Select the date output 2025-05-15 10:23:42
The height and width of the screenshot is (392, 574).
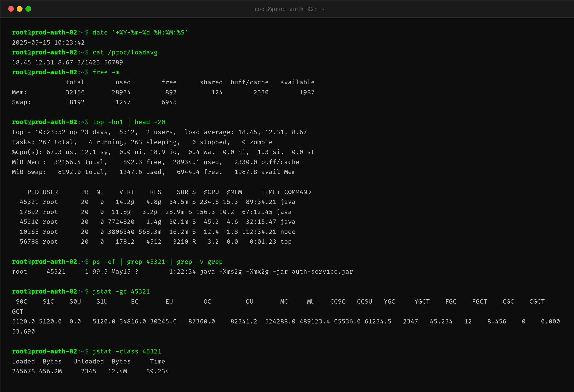coord(48,42)
